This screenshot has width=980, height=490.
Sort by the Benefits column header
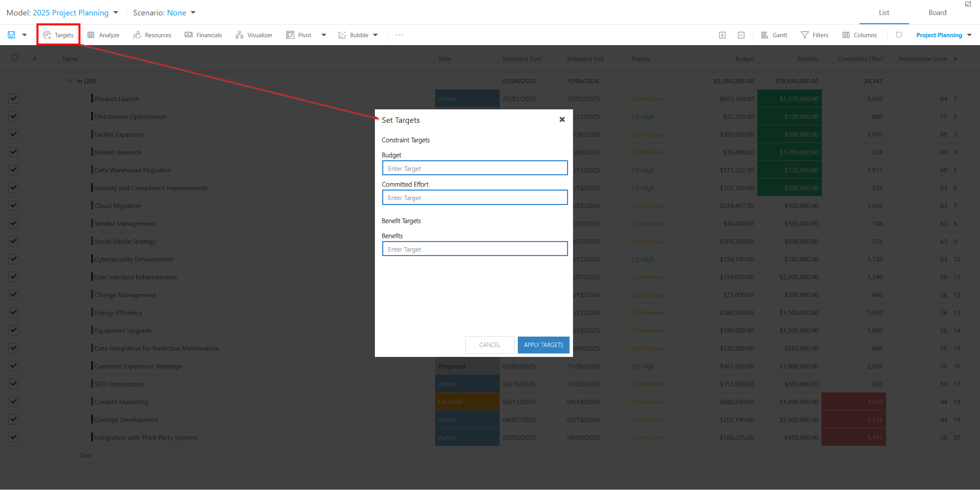[x=808, y=59]
